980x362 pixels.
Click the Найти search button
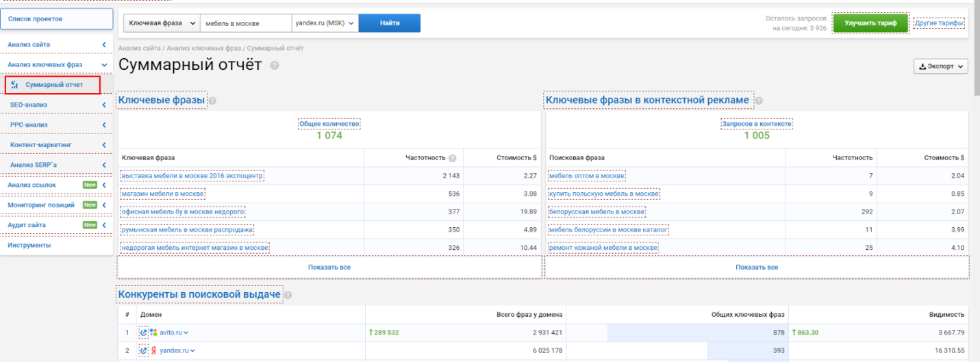pyautogui.click(x=390, y=23)
